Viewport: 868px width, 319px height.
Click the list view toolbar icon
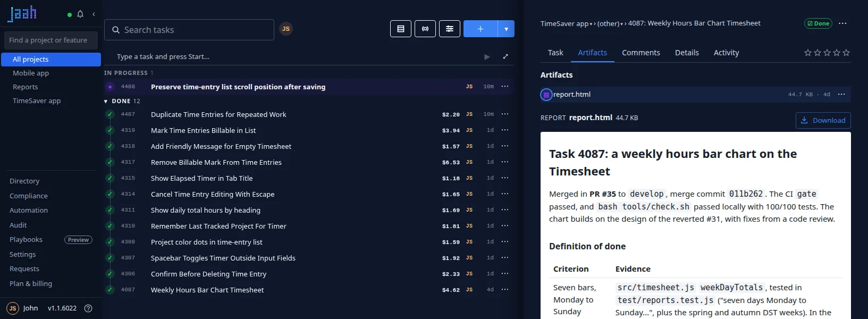[x=401, y=29]
